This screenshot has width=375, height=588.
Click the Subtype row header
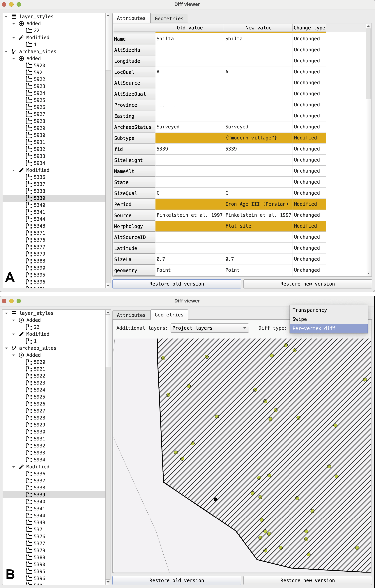tap(134, 138)
